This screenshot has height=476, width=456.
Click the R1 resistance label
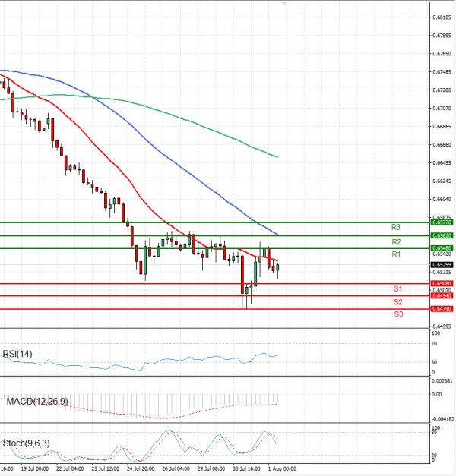pos(396,254)
